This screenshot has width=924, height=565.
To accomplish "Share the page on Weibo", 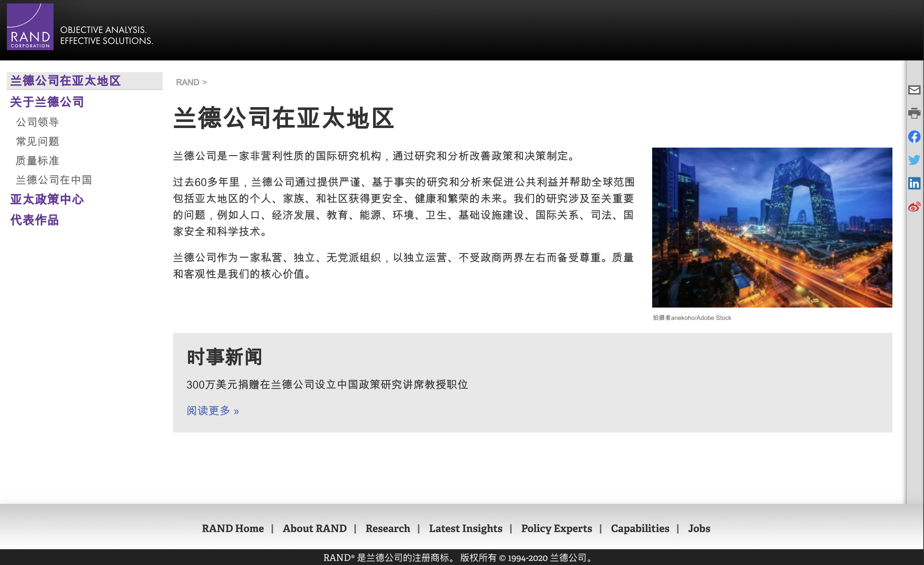I will 914,207.
